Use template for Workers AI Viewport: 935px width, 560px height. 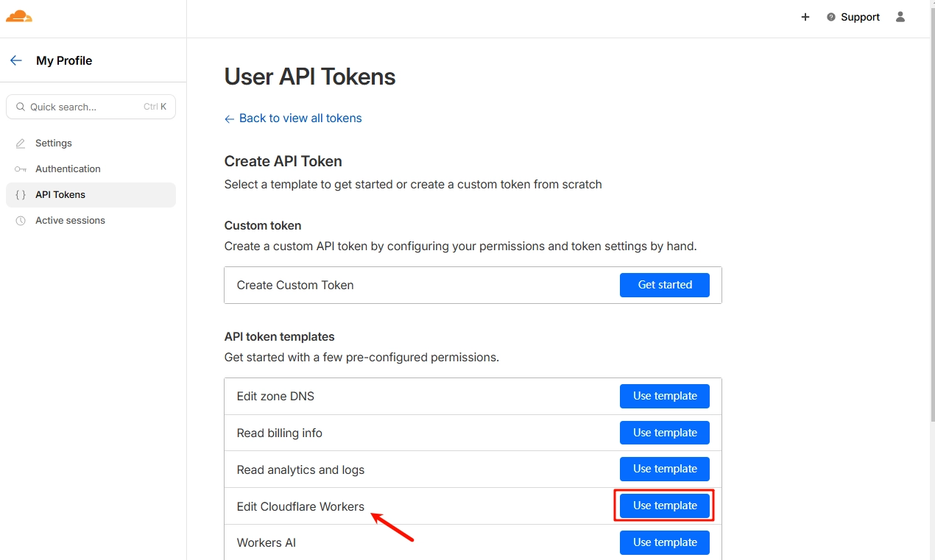[664, 542]
